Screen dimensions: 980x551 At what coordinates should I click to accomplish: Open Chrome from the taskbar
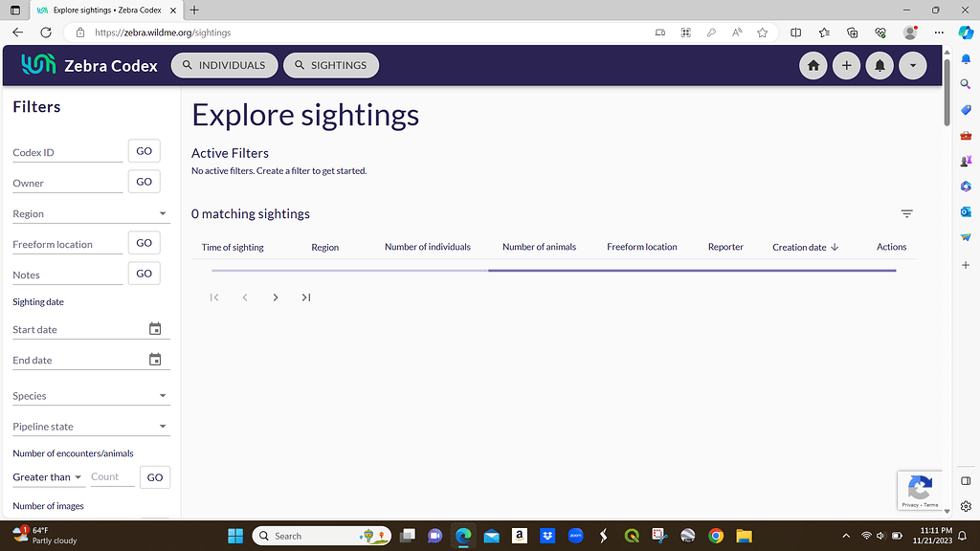point(716,536)
